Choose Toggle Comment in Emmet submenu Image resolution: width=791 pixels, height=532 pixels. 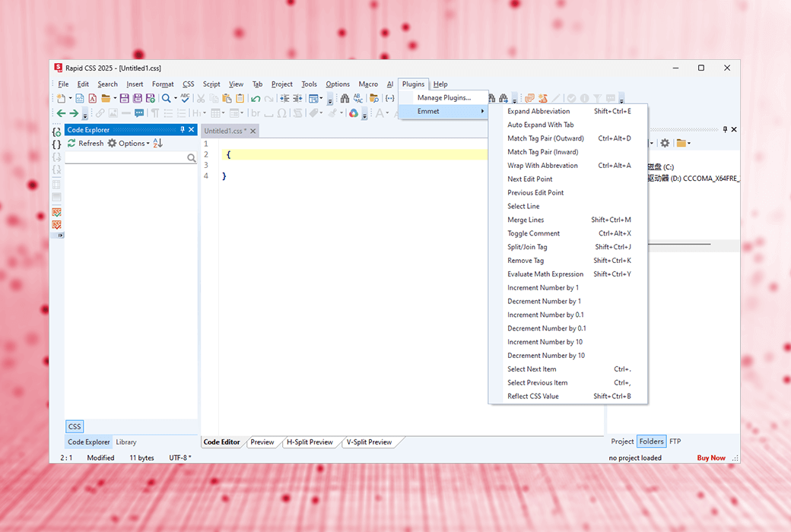coord(568,233)
